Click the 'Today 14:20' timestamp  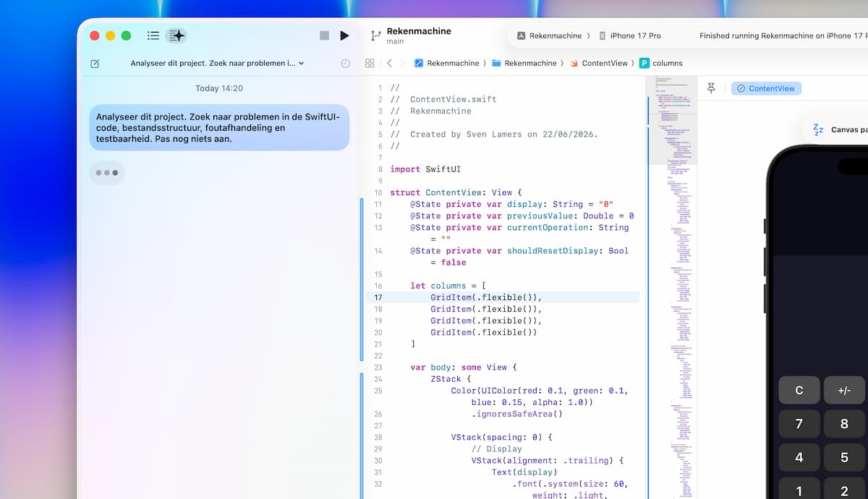219,88
